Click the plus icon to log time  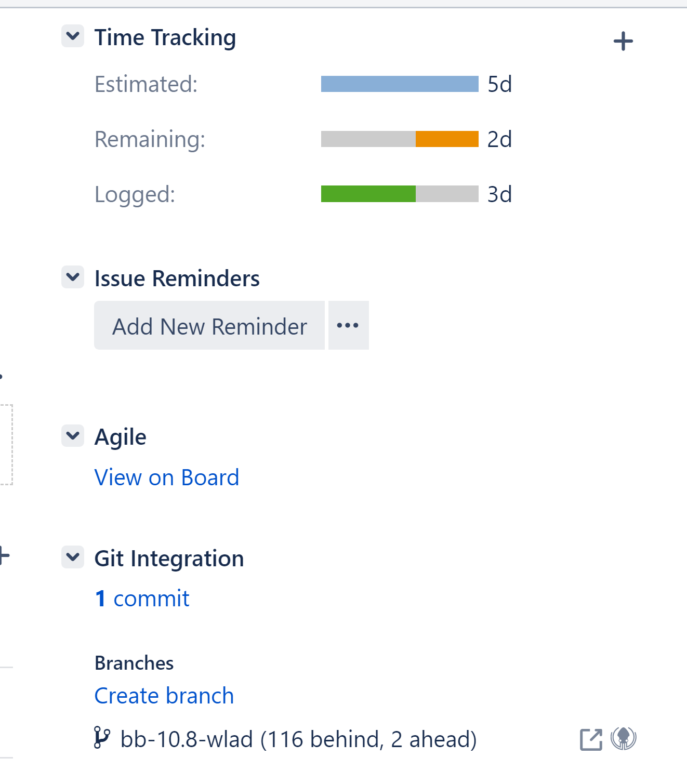click(x=623, y=42)
